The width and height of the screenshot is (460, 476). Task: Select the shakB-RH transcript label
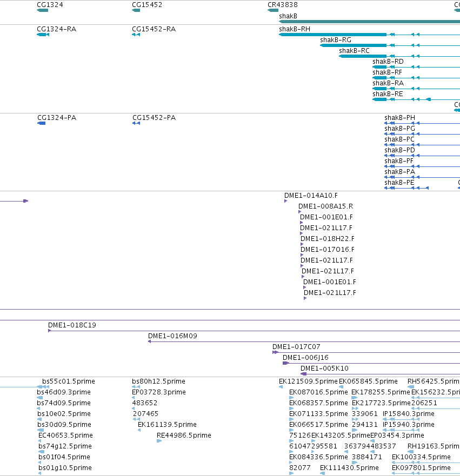[295, 29]
